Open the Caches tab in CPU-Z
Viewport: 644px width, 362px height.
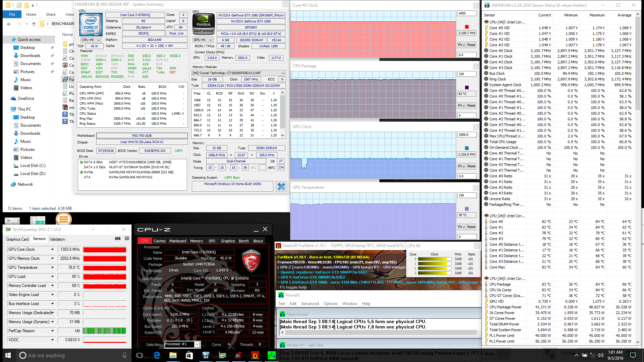[160, 241]
